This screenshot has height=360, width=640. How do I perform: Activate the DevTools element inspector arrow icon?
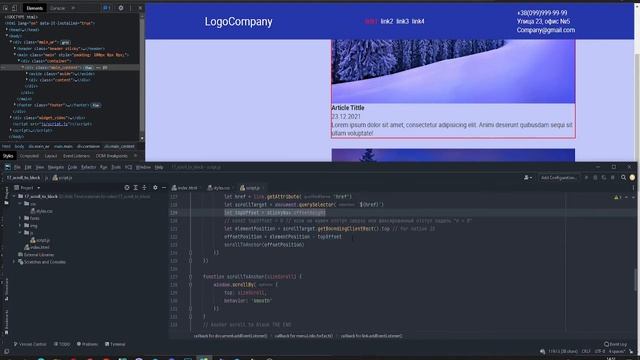[x=6, y=8]
